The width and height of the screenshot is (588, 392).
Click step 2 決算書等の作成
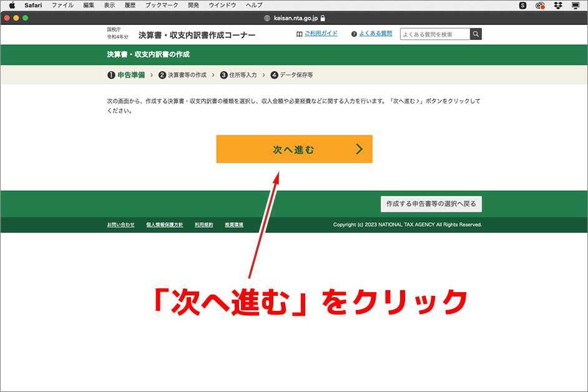point(183,75)
